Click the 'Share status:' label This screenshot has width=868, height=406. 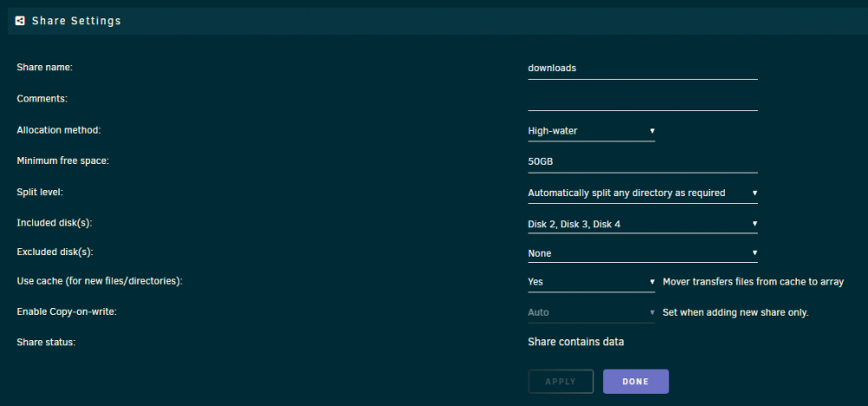pos(46,343)
